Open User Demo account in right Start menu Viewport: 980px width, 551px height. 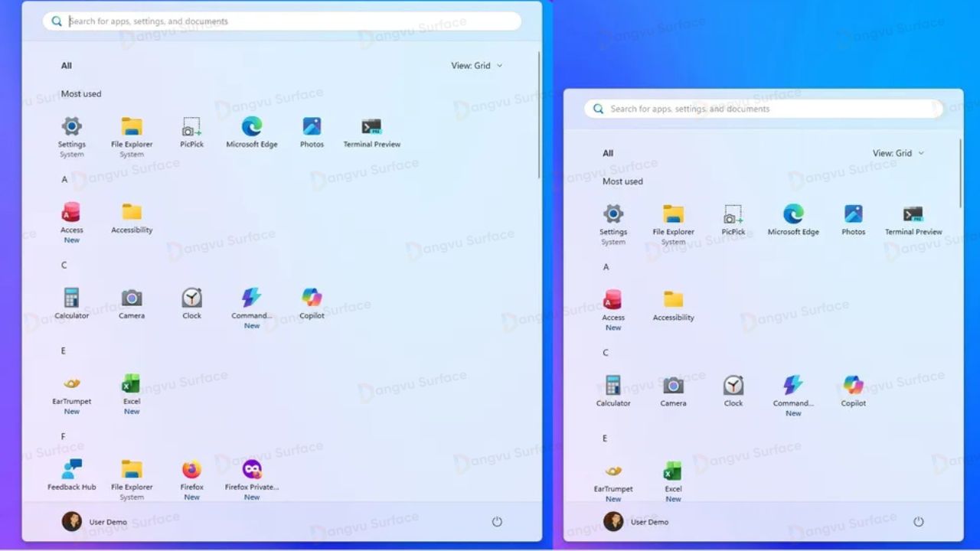pos(636,522)
